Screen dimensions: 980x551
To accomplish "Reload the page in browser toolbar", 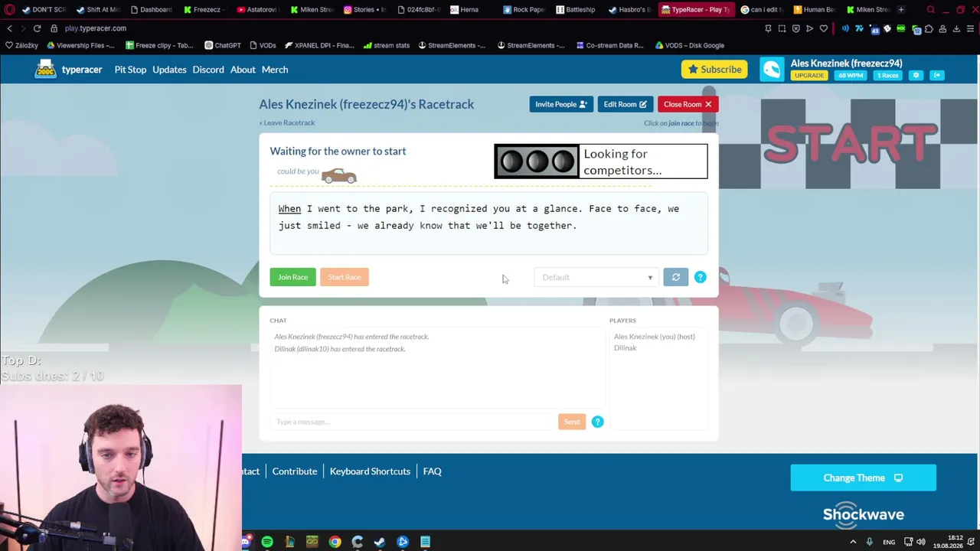I will 37,28.
